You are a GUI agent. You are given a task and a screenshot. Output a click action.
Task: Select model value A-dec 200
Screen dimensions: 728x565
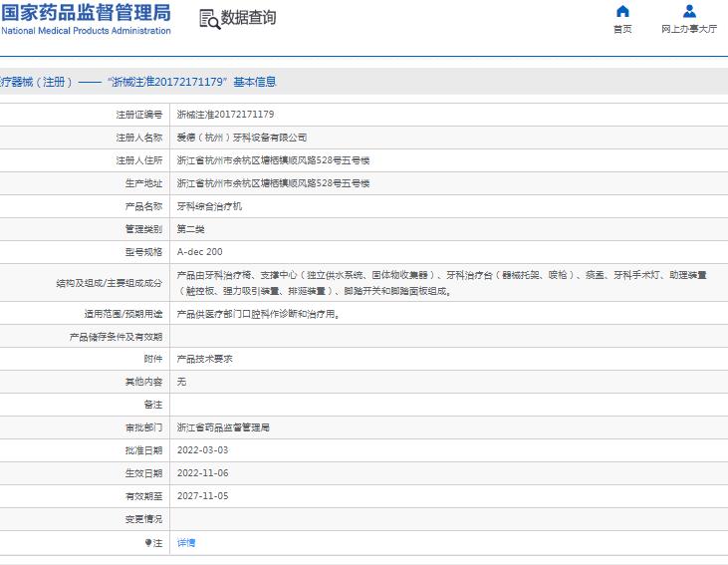200,252
